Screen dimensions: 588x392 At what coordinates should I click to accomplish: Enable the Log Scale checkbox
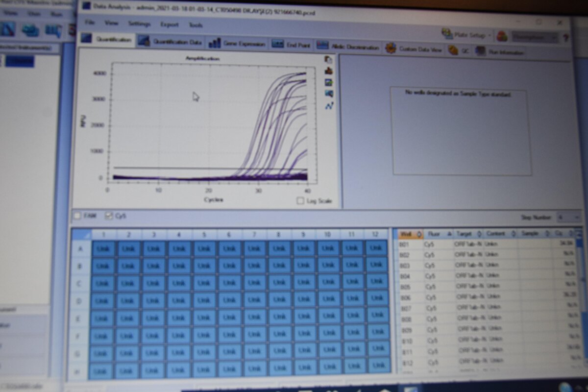(300, 200)
